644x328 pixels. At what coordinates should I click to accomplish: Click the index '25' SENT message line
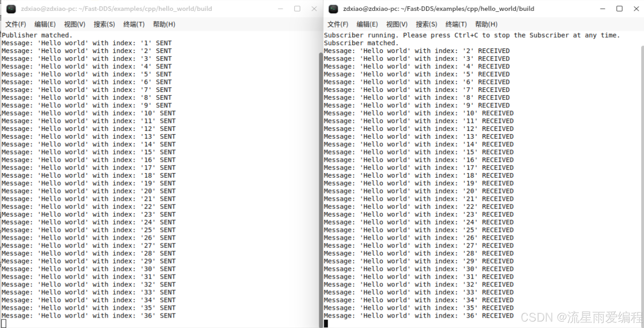(89, 230)
